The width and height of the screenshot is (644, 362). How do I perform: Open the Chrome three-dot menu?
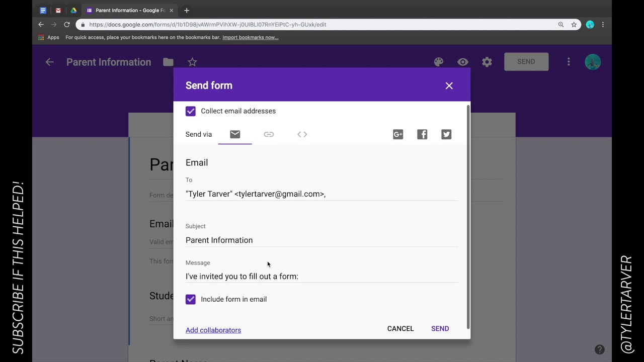[603, 24]
